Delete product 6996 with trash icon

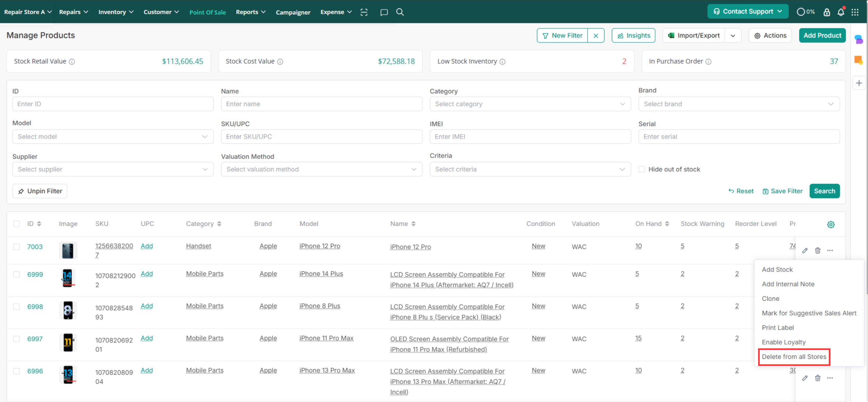[x=817, y=378]
